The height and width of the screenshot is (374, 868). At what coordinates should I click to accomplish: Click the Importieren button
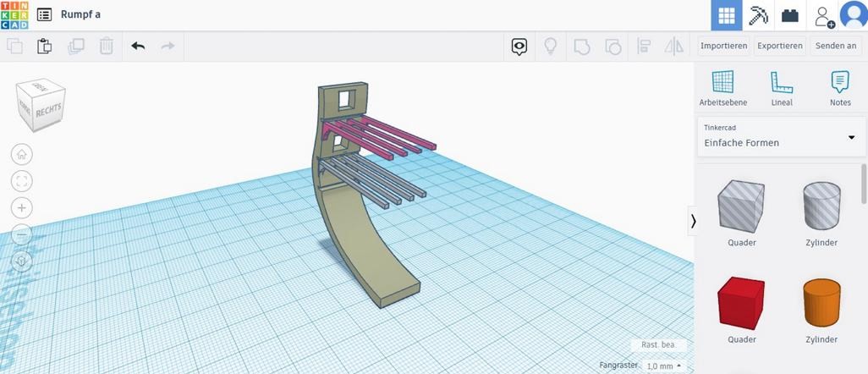723,46
